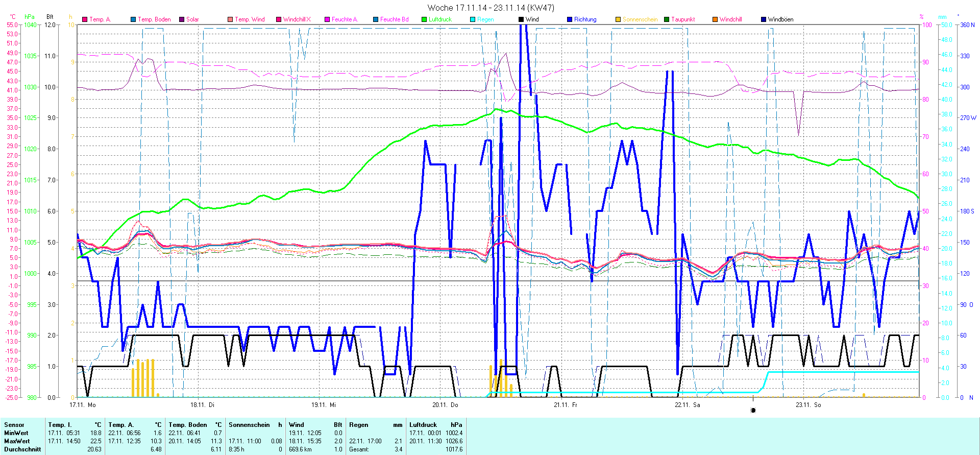The width and height of the screenshot is (980, 455).
Task: Click the Durchschnitt row label in table
Action: coord(22,449)
